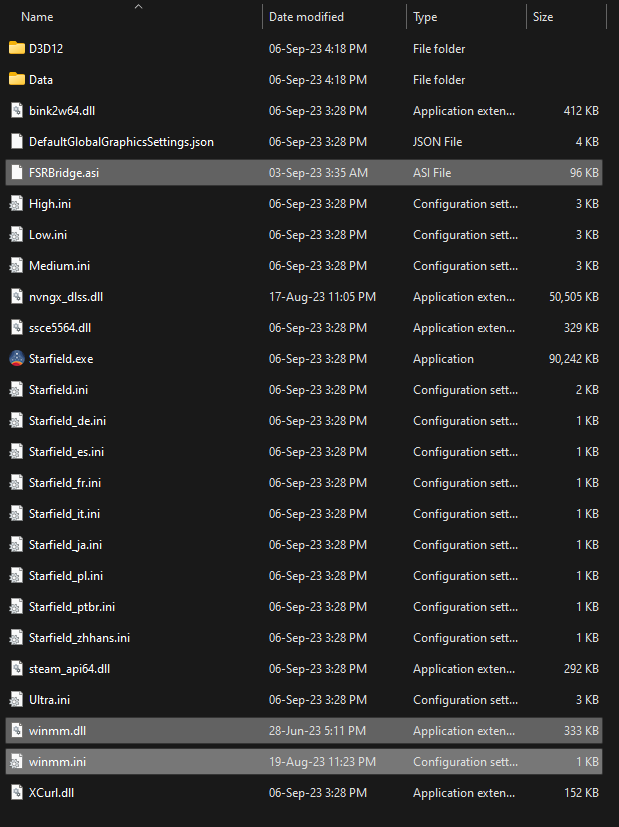Click the 90,242 KB size value
Image resolution: width=619 pixels, height=827 pixels.
click(574, 359)
